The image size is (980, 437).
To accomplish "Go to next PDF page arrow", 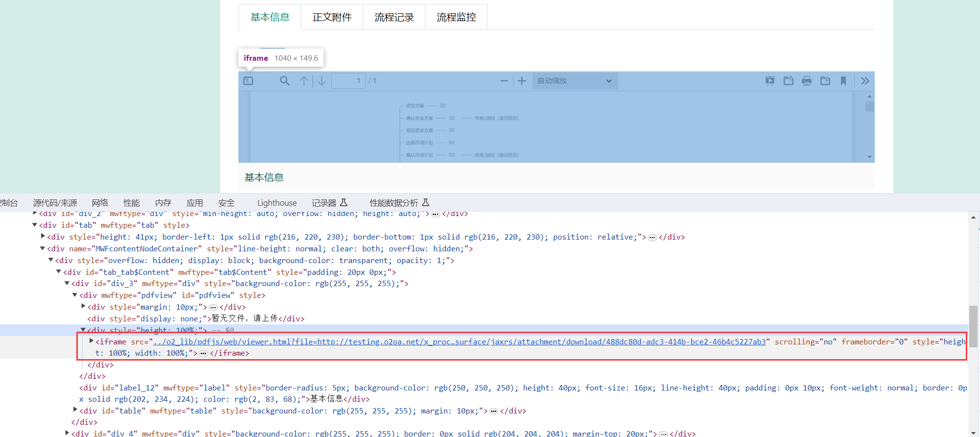I will (322, 81).
